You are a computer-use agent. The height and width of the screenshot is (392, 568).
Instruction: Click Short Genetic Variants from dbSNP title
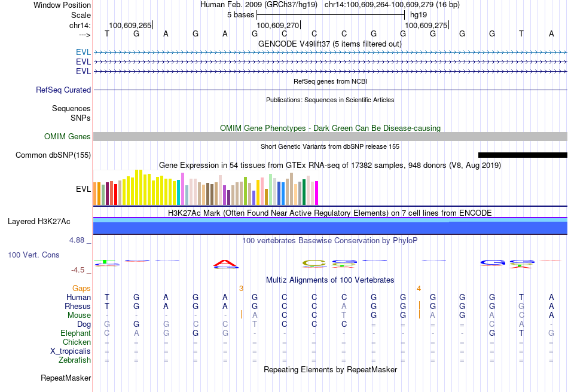click(330, 146)
